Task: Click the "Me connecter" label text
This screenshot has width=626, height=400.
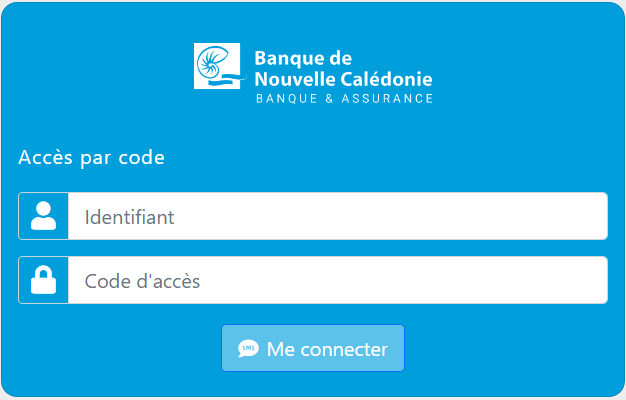Action: click(x=327, y=349)
